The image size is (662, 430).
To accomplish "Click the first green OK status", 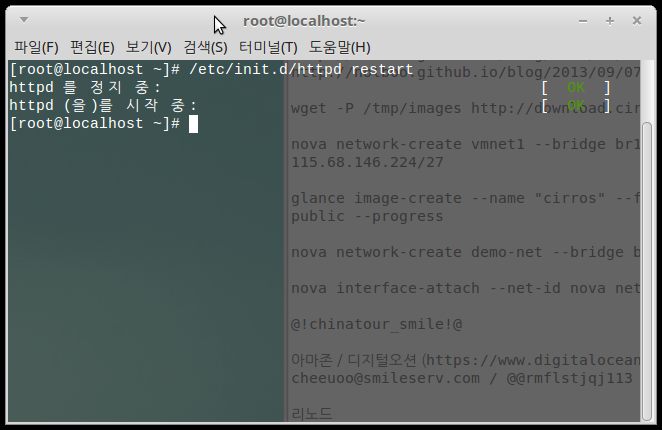I will pyautogui.click(x=576, y=87).
